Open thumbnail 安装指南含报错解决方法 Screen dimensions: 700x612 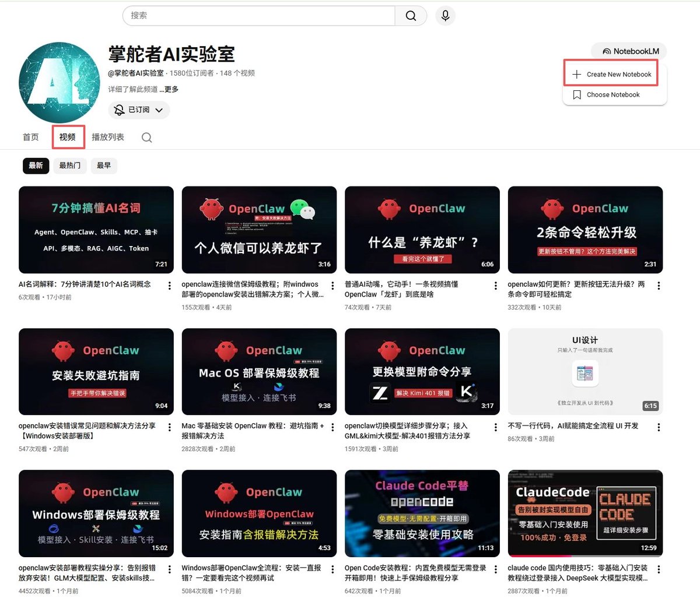259,513
